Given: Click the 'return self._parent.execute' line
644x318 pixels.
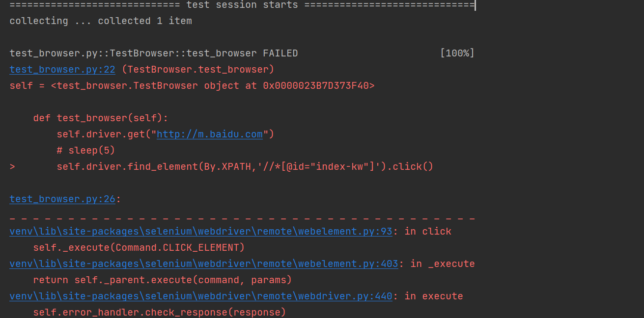Looking at the screenshot, I should pyautogui.click(x=163, y=280).
